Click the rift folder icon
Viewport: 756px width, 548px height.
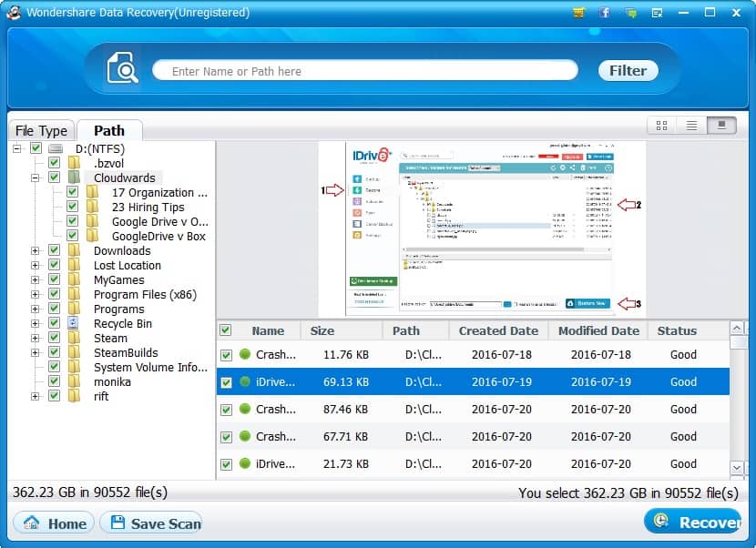tap(73, 396)
